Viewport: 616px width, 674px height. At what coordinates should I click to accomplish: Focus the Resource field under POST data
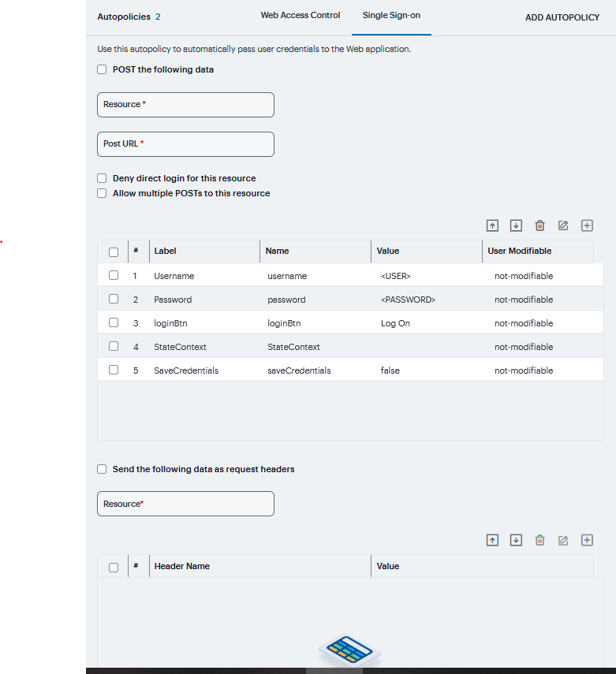(185, 105)
